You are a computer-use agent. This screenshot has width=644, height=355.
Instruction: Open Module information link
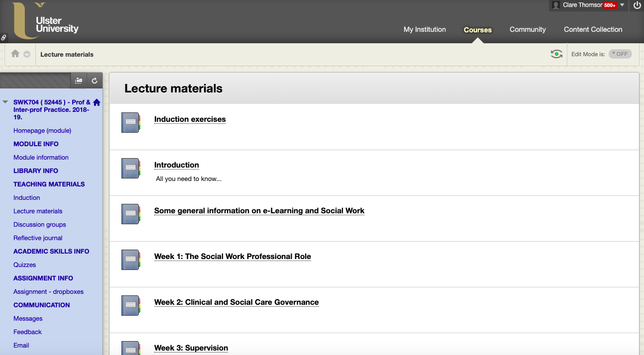(x=41, y=157)
